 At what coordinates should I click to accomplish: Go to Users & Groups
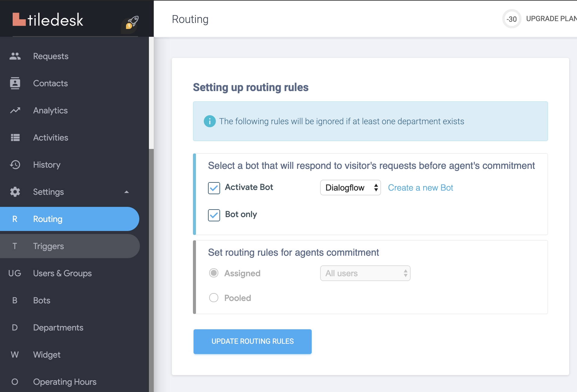[62, 273]
